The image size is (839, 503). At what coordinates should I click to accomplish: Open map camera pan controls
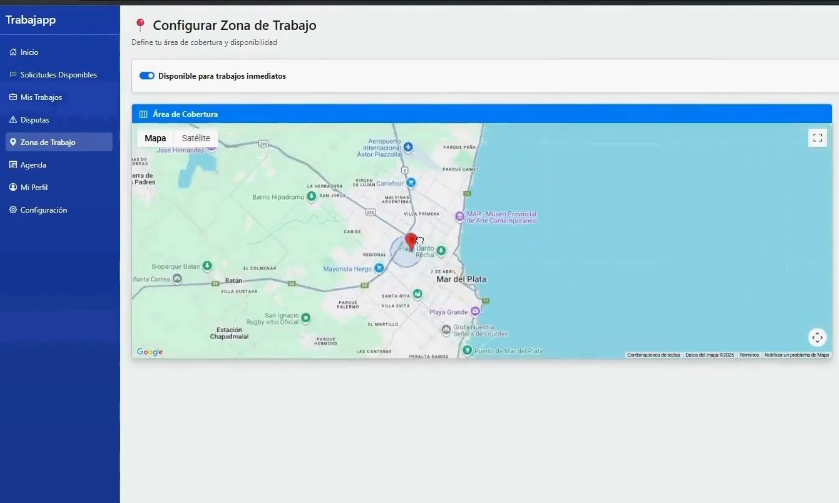[x=817, y=338]
